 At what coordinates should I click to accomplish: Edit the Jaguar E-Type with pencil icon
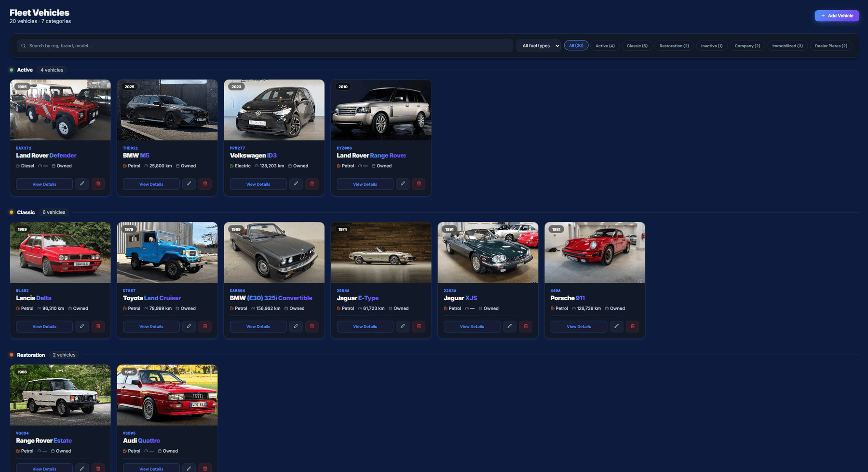click(x=403, y=326)
